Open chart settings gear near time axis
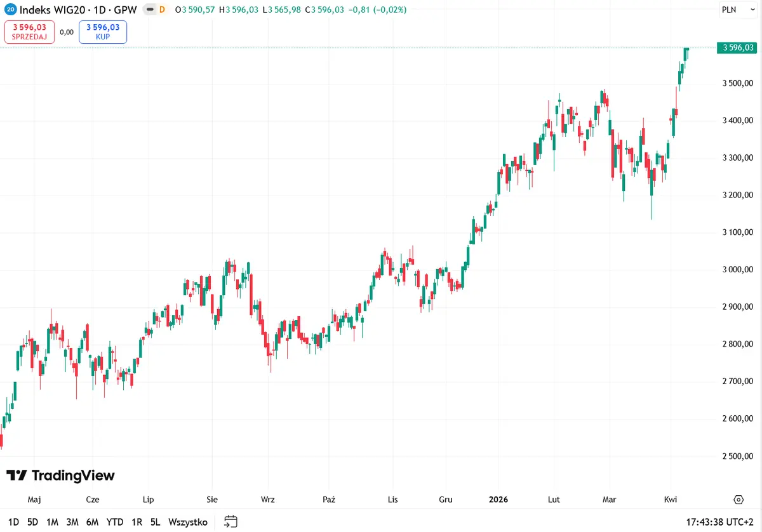Screen dimensions: 762x532 [x=738, y=499]
